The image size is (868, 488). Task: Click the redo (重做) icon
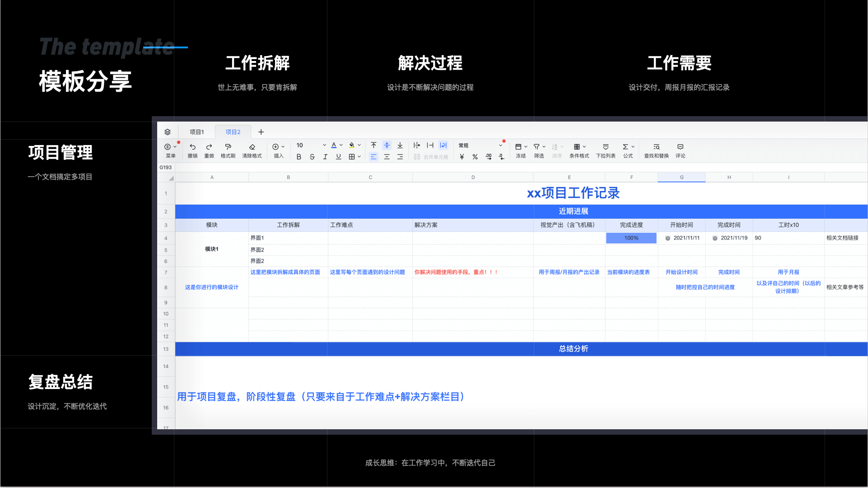click(x=209, y=147)
